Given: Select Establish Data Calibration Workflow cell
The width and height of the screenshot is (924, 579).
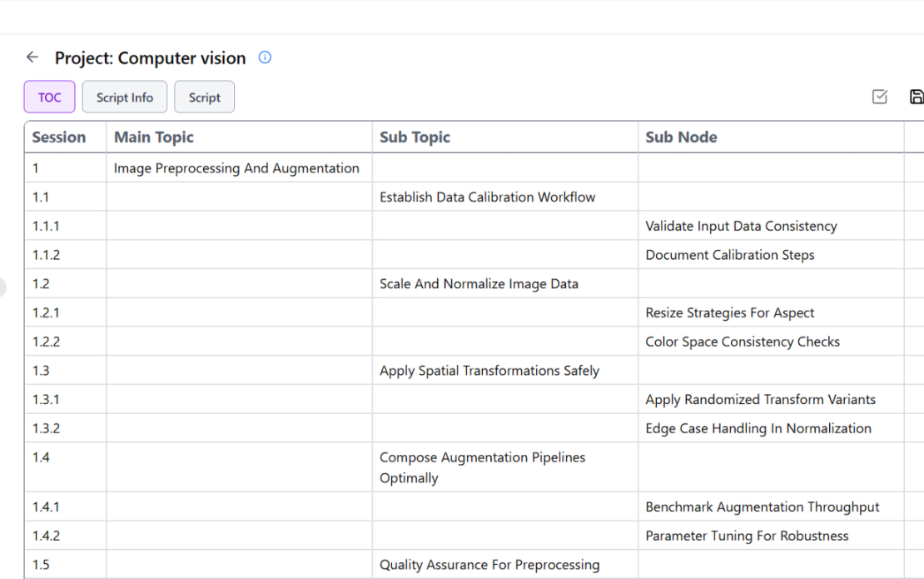Looking at the screenshot, I should (505, 197).
